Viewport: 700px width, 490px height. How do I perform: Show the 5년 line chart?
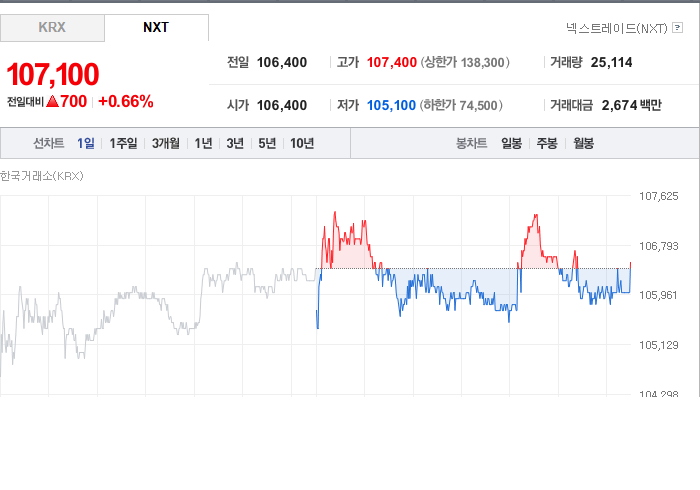coord(267,143)
